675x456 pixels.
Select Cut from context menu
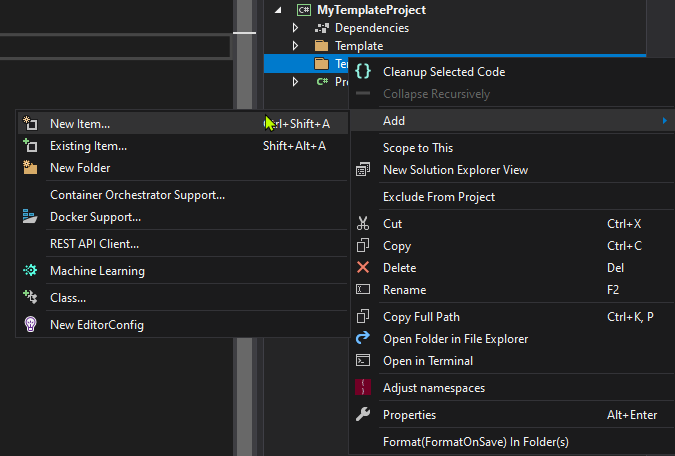[512, 223]
